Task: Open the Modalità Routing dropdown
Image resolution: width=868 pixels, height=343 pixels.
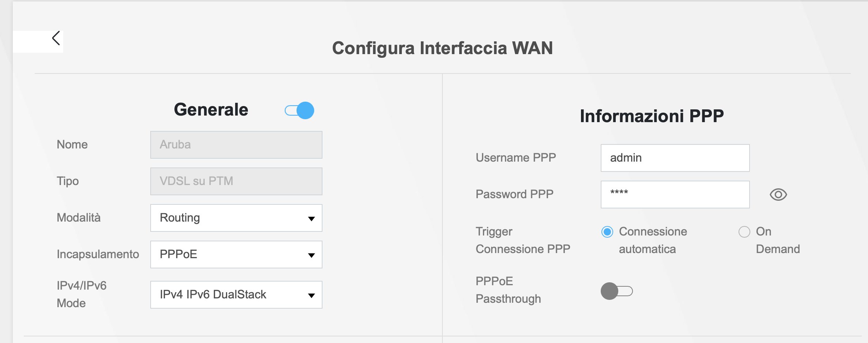Action: [236, 218]
